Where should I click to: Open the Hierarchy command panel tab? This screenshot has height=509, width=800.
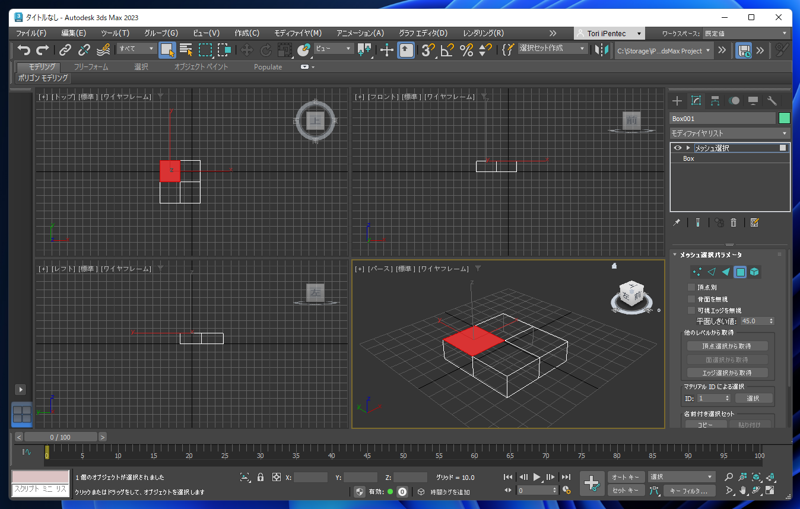click(715, 100)
